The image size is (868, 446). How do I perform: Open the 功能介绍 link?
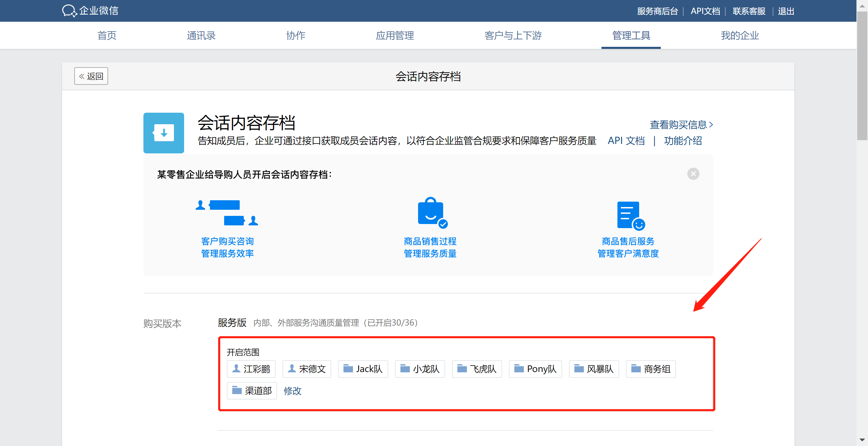click(x=683, y=141)
